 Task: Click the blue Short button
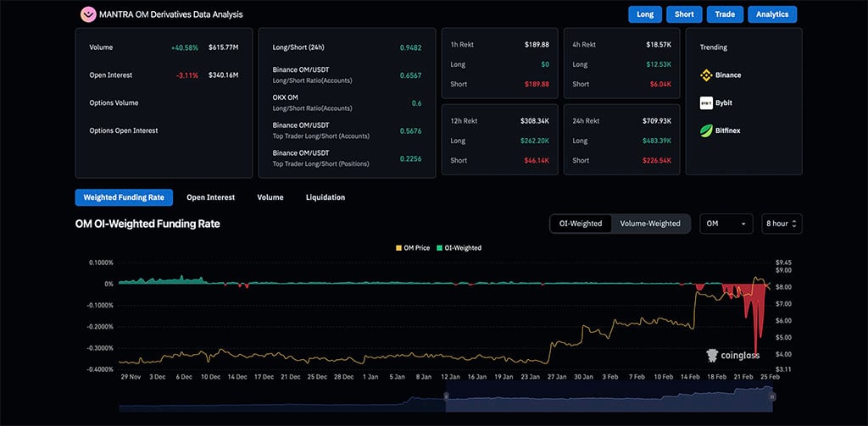[x=684, y=14]
